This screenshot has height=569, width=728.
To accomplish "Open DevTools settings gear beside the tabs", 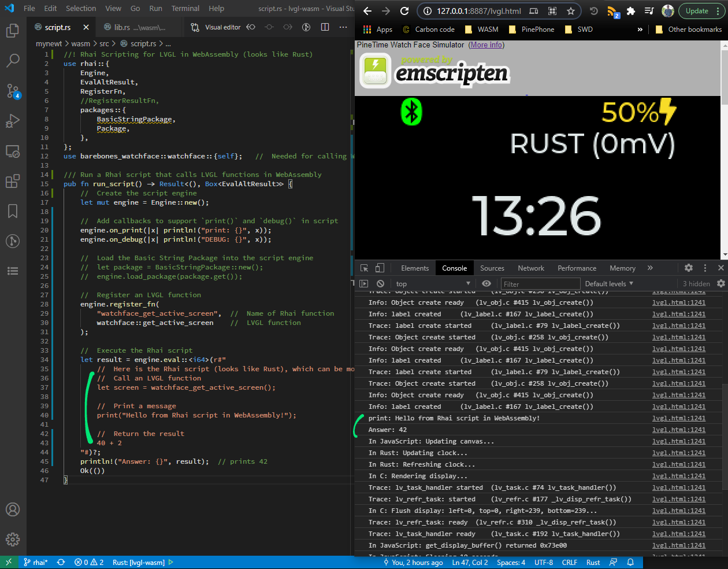I will [x=689, y=268].
